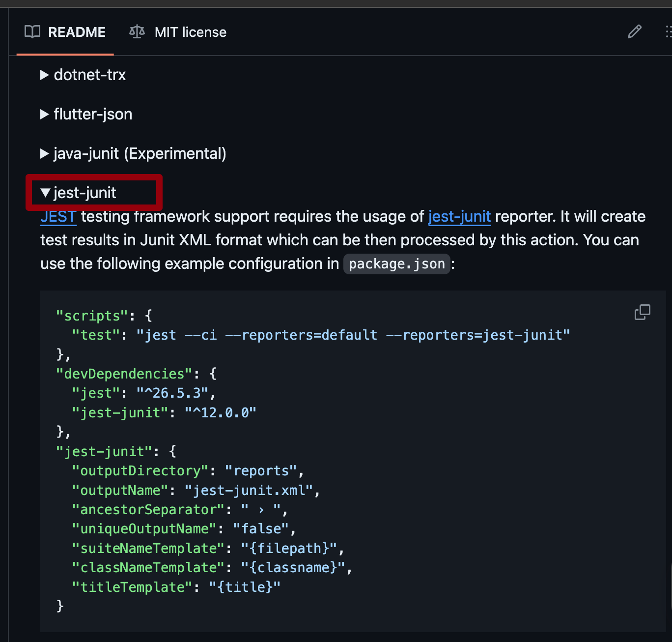Click the "ancestorSeparator" key
The image size is (672, 642).
148,509
